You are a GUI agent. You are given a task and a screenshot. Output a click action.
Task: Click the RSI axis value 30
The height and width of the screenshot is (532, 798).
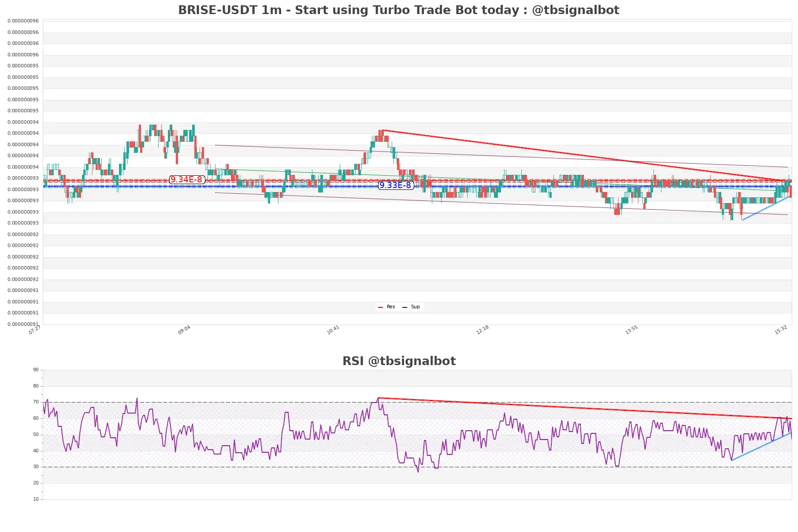(36, 467)
